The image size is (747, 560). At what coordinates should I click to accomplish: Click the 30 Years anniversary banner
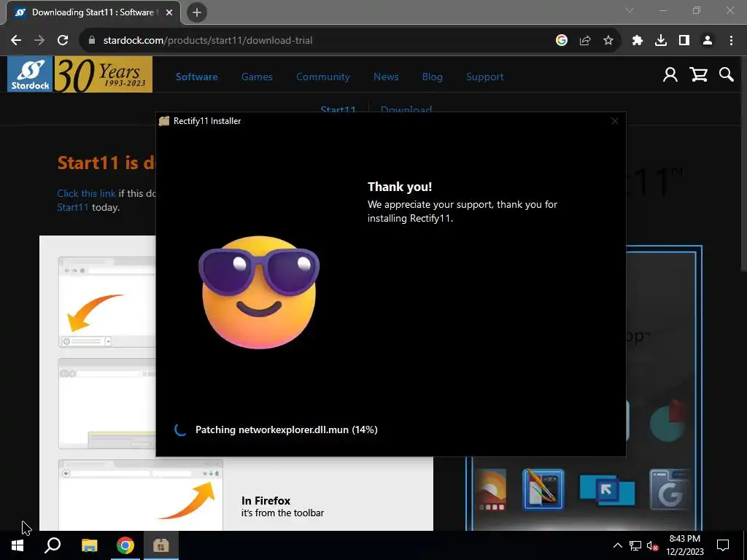[x=103, y=74]
